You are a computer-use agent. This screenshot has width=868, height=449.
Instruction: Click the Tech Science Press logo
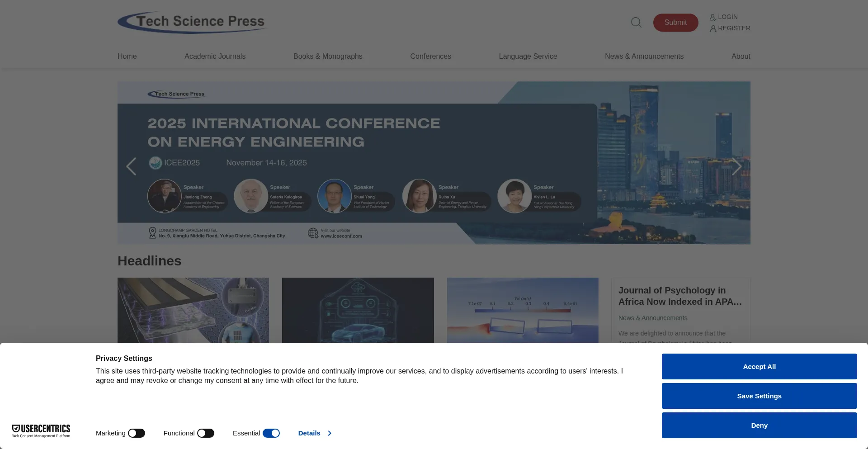tap(192, 22)
